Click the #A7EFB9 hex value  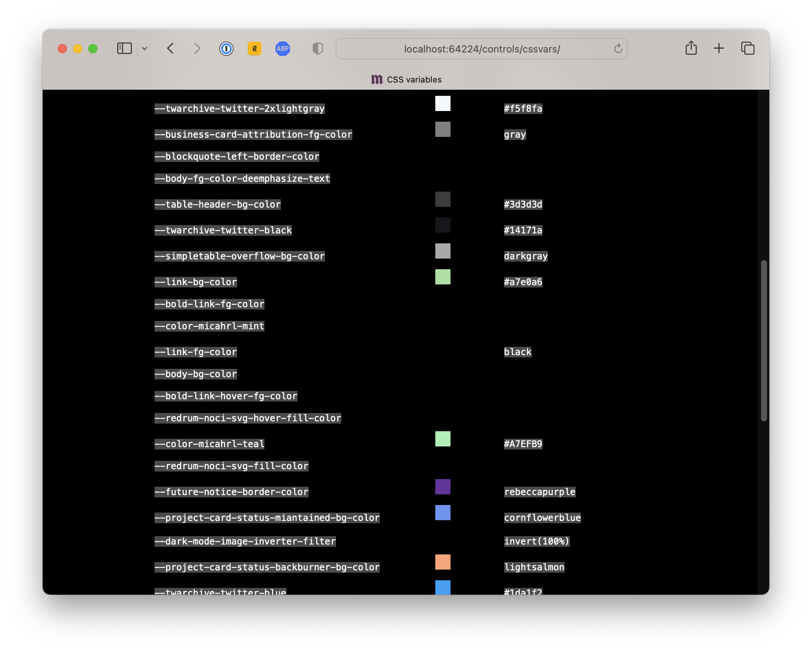(523, 443)
